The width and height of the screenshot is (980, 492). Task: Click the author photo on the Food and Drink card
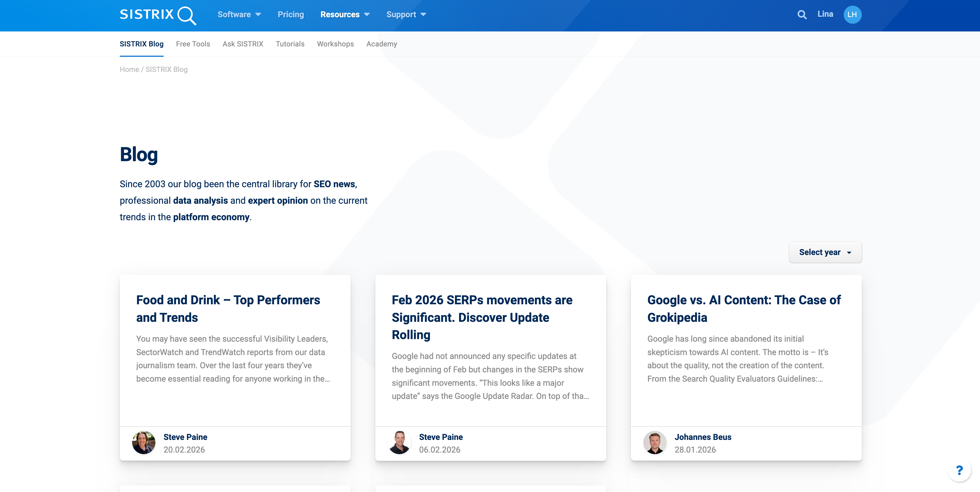point(143,442)
